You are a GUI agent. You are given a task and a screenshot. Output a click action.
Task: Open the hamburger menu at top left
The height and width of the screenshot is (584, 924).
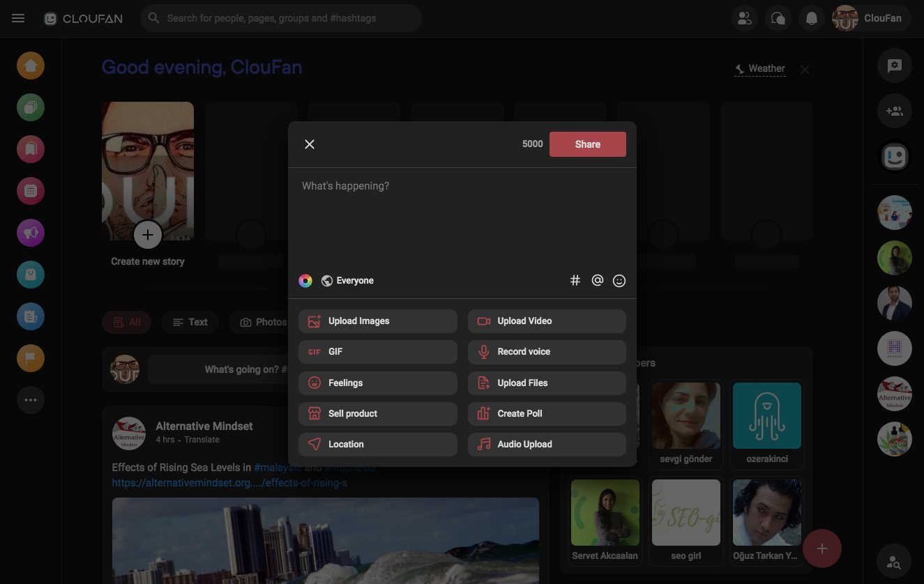pyautogui.click(x=19, y=19)
